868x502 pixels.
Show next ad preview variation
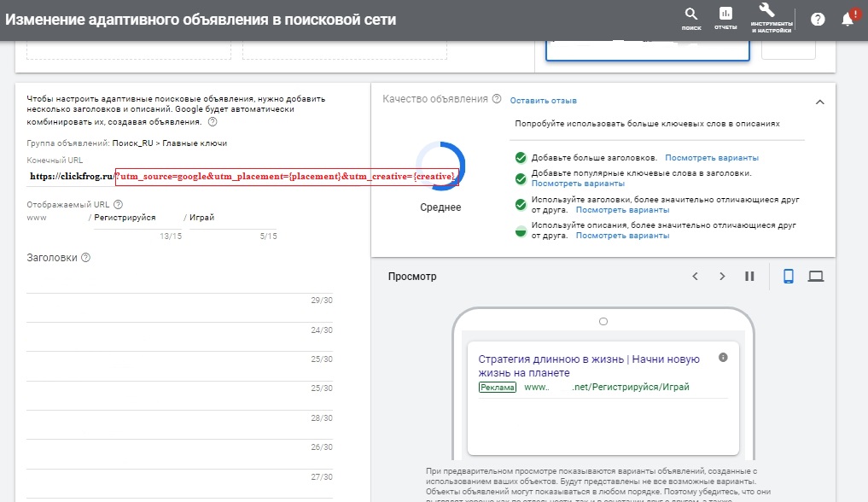coord(722,276)
